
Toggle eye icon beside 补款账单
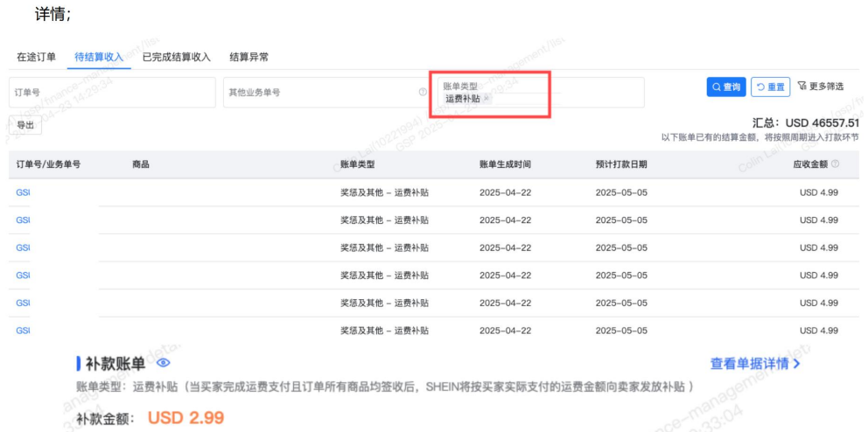coord(163,363)
